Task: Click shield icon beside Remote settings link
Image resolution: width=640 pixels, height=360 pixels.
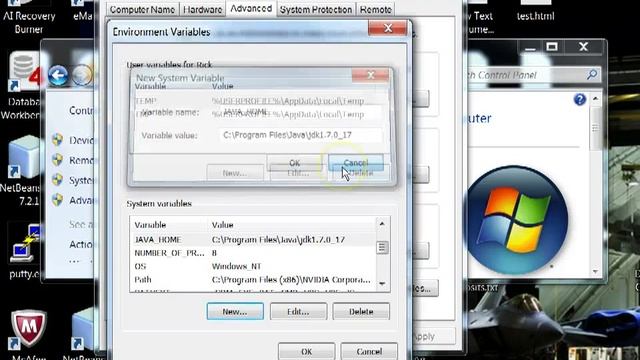Action: [x=58, y=160]
